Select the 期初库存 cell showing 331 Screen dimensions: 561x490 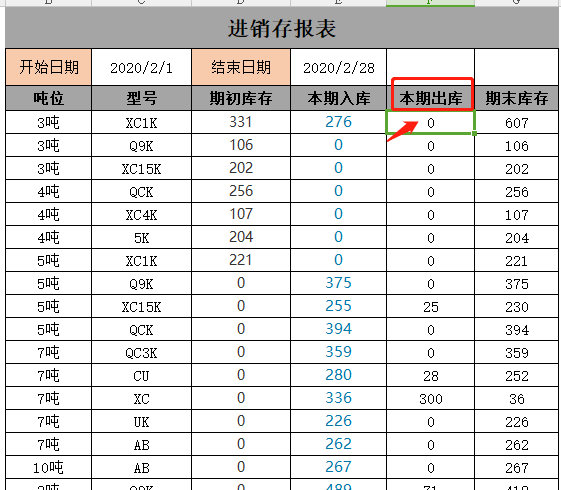pyautogui.click(x=241, y=122)
